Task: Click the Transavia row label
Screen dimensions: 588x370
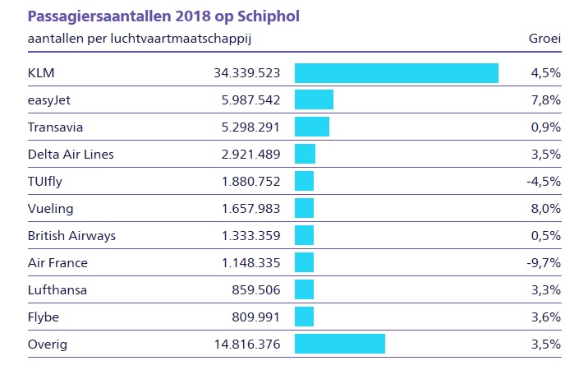Action: (x=55, y=127)
